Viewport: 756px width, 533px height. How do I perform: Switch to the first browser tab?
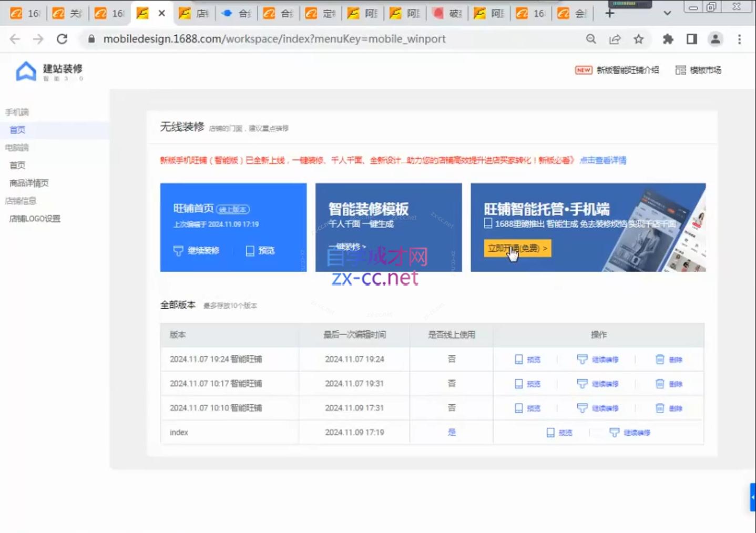point(25,13)
